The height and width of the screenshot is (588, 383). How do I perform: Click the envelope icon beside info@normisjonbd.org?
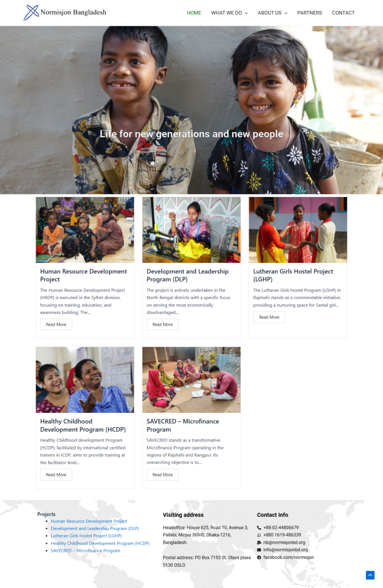point(259,550)
